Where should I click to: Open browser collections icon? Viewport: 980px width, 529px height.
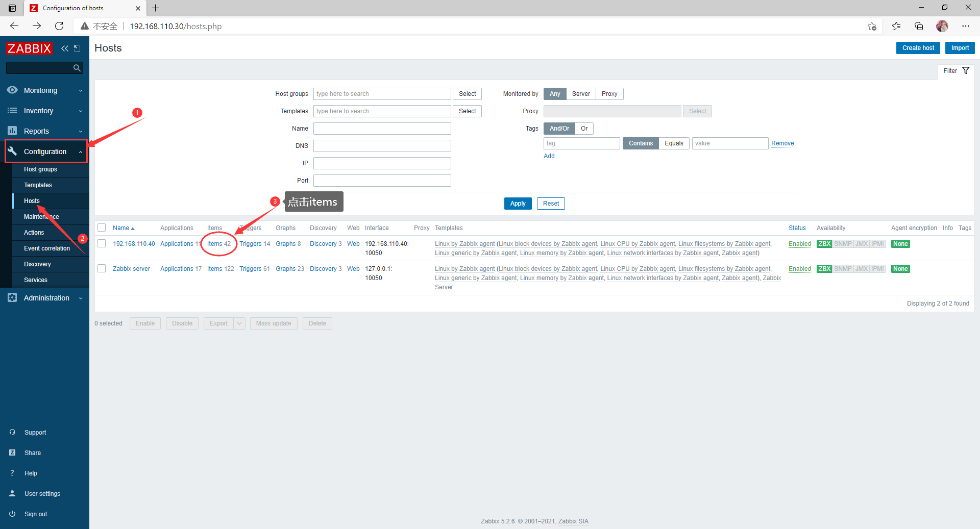click(919, 26)
